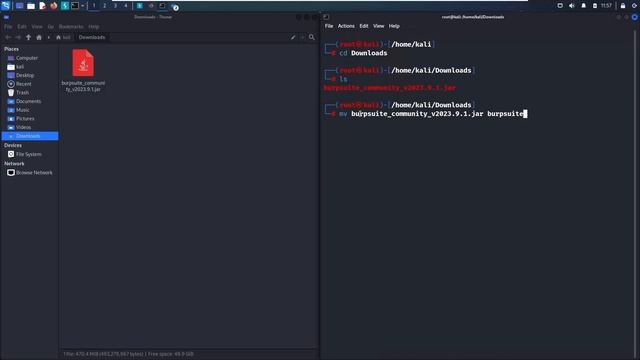640x360 pixels.
Task: Open terminal Actions menu
Action: tap(346, 26)
